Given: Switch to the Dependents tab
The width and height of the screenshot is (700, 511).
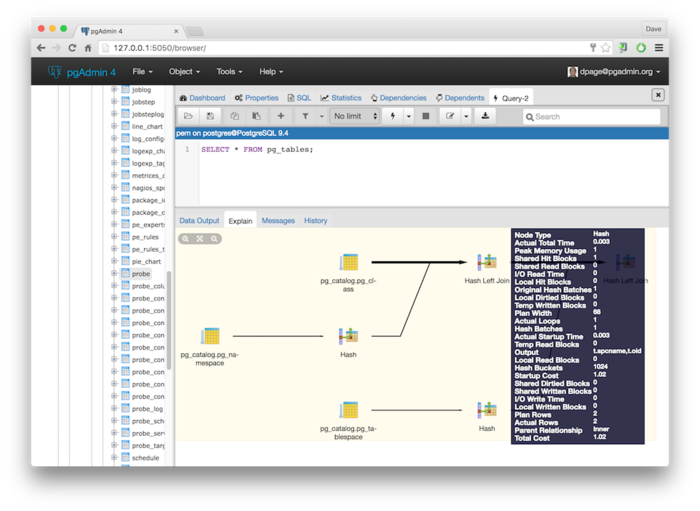Looking at the screenshot, I should (x=460, y=98).
